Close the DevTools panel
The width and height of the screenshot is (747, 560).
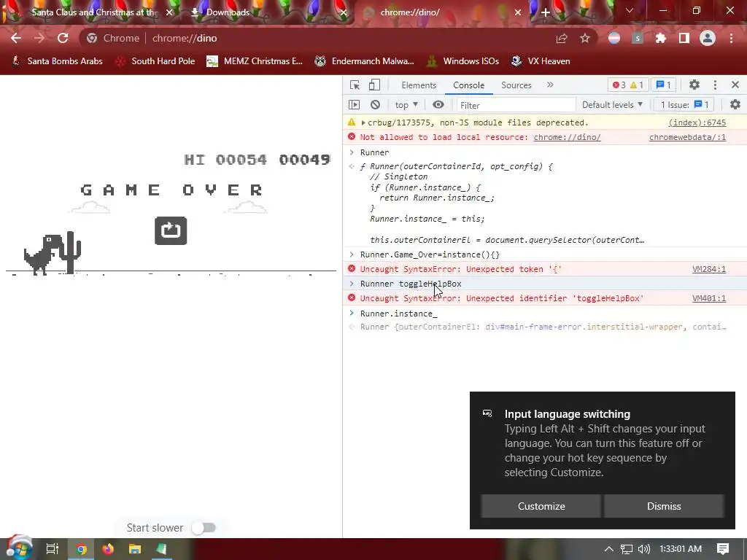pos(735,85)
